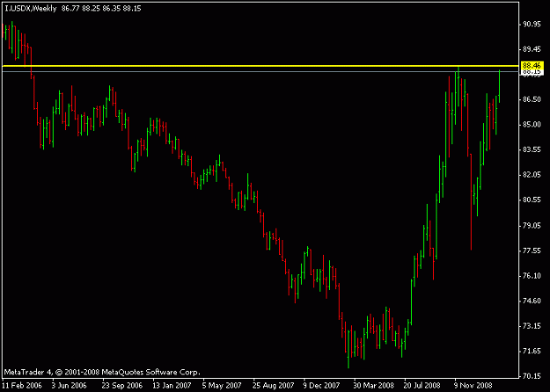
Task: Click the 73.15 price axis label
Action: (532, 326)
